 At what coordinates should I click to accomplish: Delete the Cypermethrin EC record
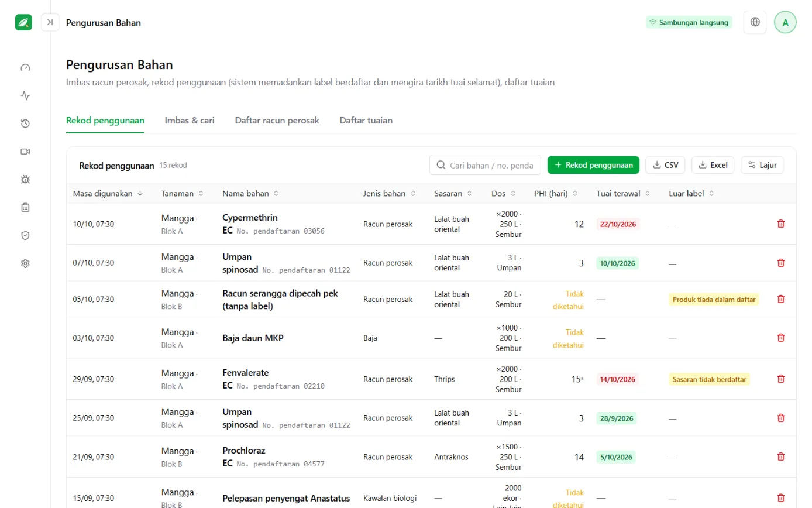[x=780, y=224]
